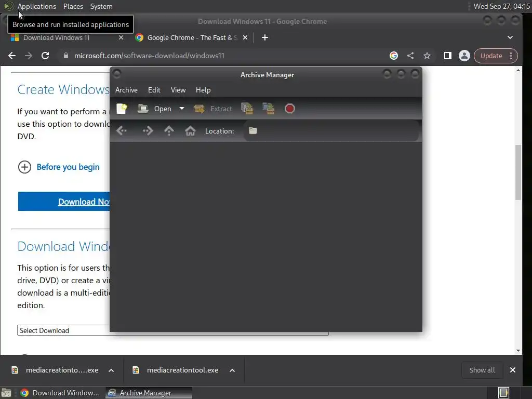Expand the Open recent dropdown arrow
The width and height of the screenshot is (532, 399).
coord(182,109)
